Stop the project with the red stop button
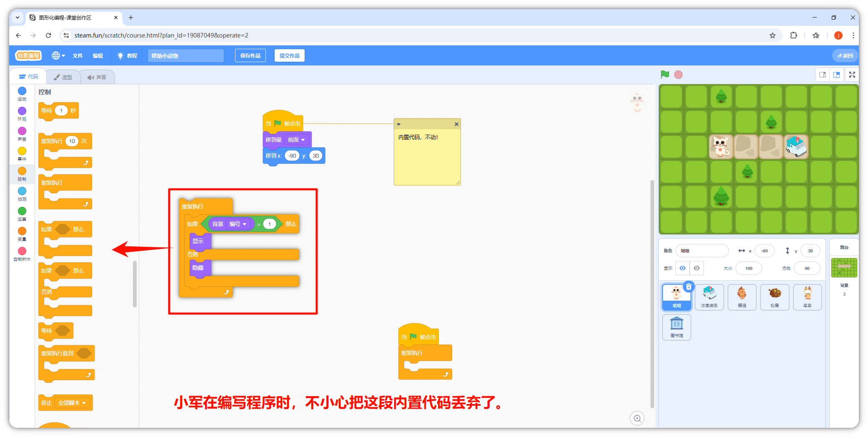The height and width of the screenshot is (437, 868). click(678, 75)
